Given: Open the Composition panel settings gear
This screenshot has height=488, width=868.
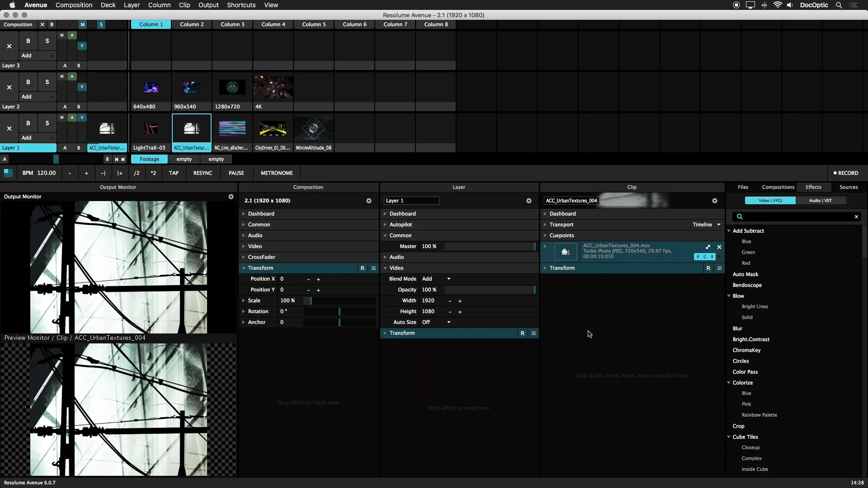Looking at the screenshot, I should 369,201.
